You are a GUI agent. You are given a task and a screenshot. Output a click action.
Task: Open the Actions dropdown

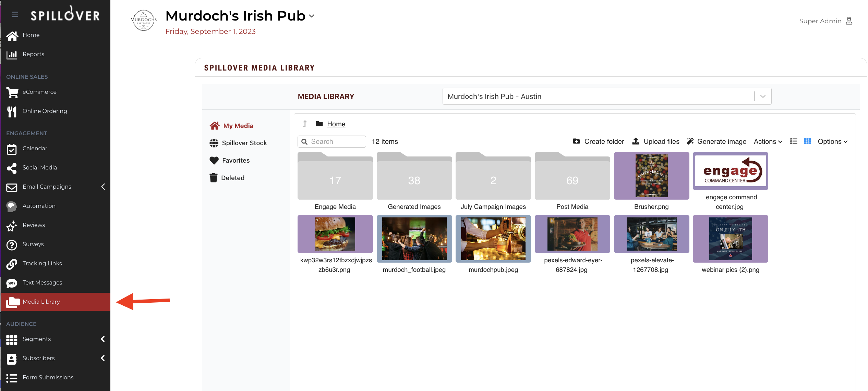(x=768, y=141)
